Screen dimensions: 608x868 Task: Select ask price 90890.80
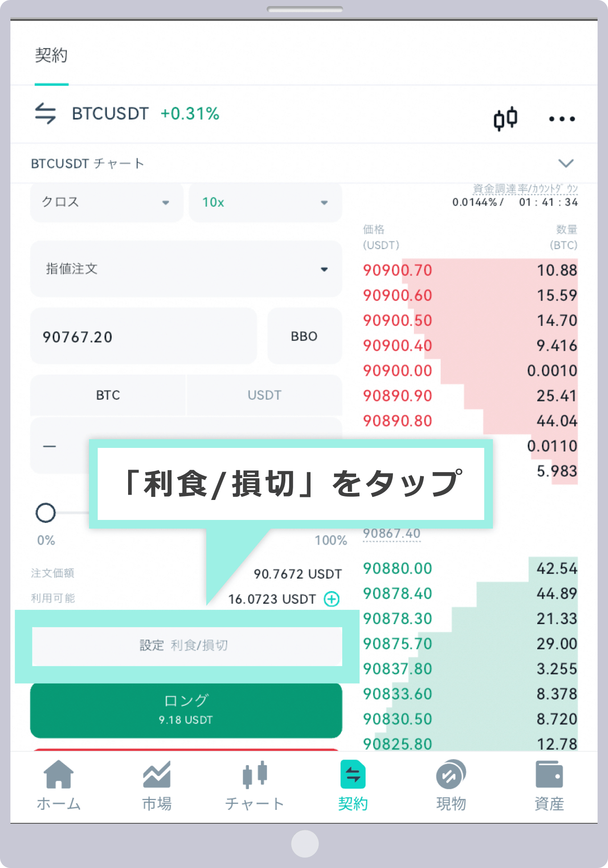click(398, 421)
